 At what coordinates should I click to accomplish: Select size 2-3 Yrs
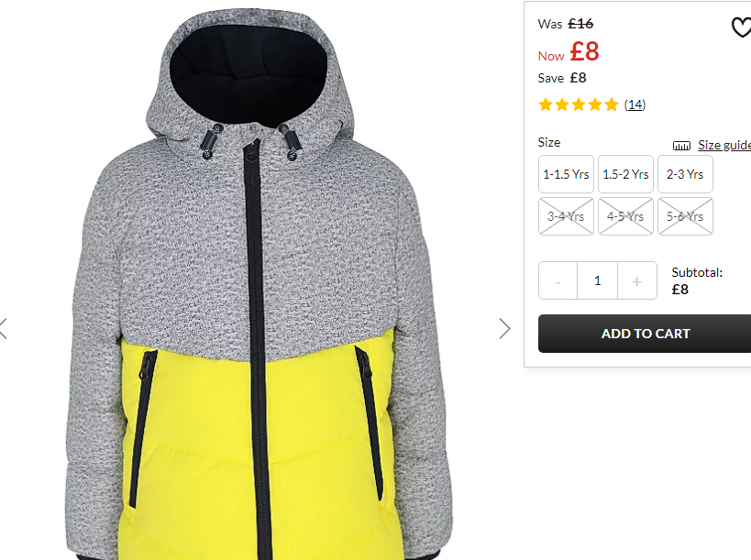click(x=685, y=174)
